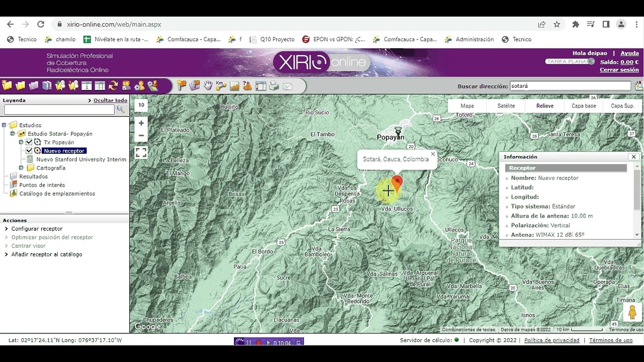Collapse the Estudios tree node

coord(4,125)
